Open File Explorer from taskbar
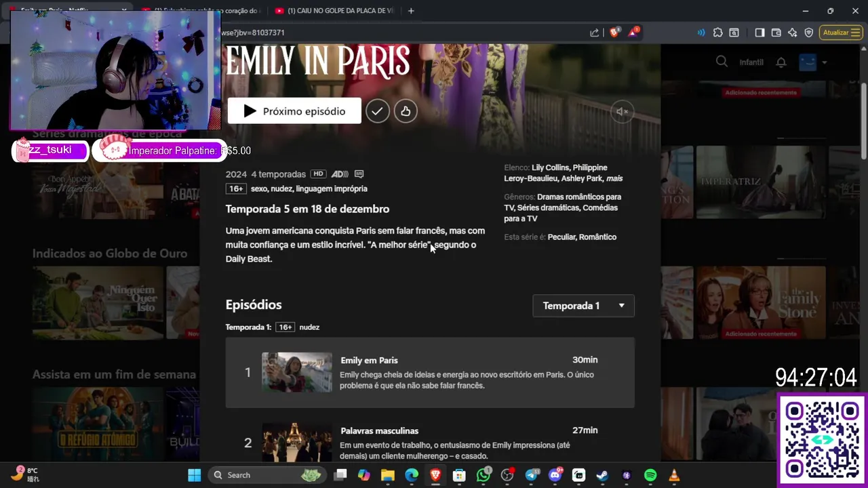 coord(388,475)
